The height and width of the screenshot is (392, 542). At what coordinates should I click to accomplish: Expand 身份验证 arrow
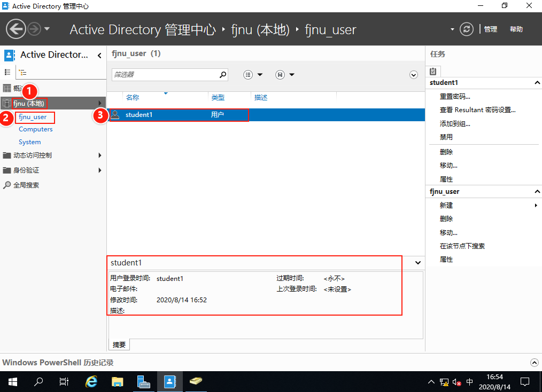[100, 170]
